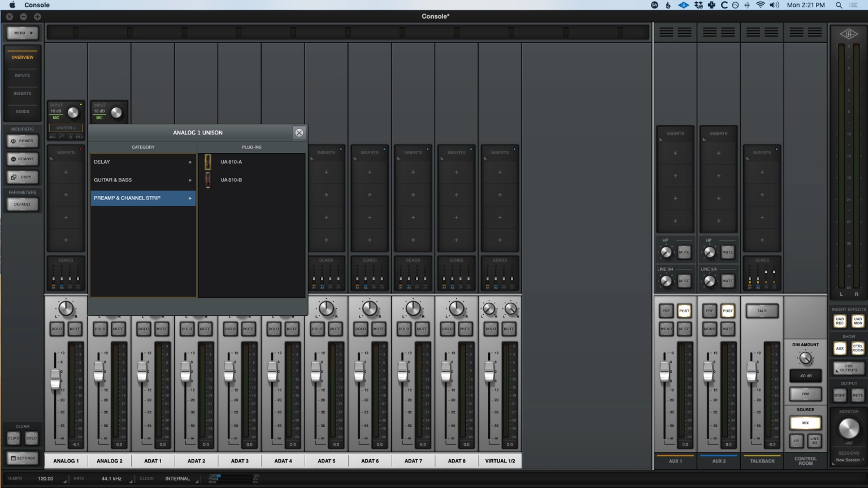
Task: Open the CUE OUTPUTS popup
Action: pyautogui.click(x=849, y=368)
